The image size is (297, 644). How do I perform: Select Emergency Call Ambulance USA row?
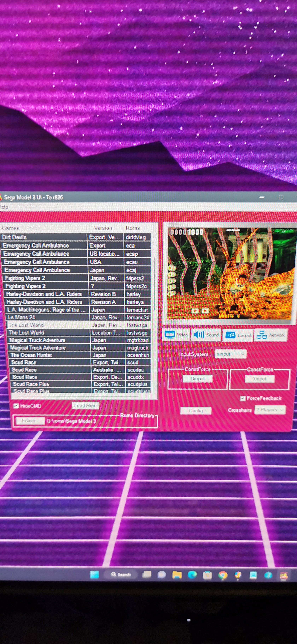pos(76,262)
